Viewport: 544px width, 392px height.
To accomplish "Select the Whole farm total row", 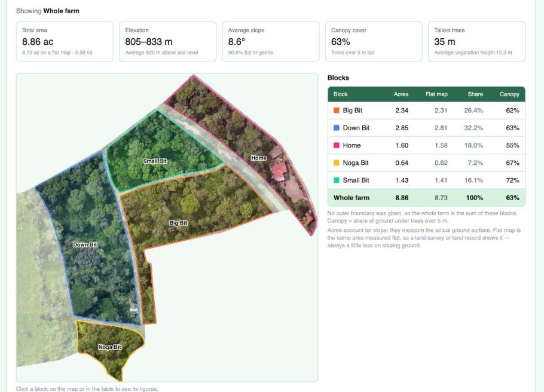I will pyautogui.click(x=426, y=198).
